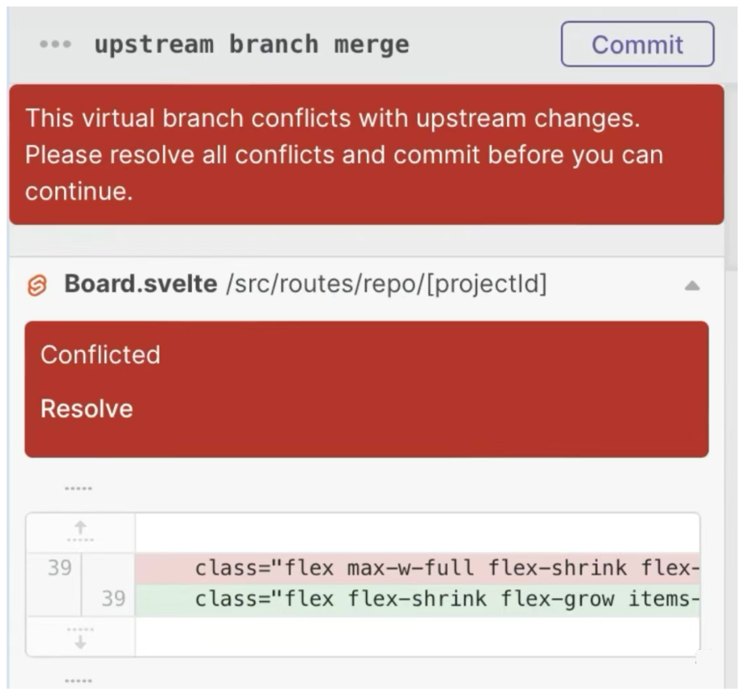Screen dimensions: 753x700
Task: Click the upstream conflict warning banner
Action: [x=366, y=155]
